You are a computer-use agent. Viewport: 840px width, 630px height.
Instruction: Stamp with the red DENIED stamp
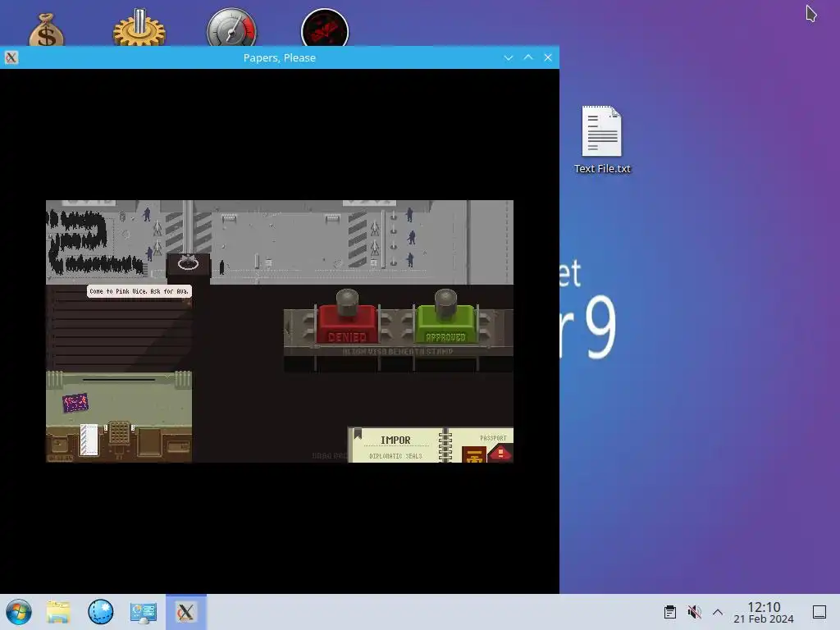[347, 317]
